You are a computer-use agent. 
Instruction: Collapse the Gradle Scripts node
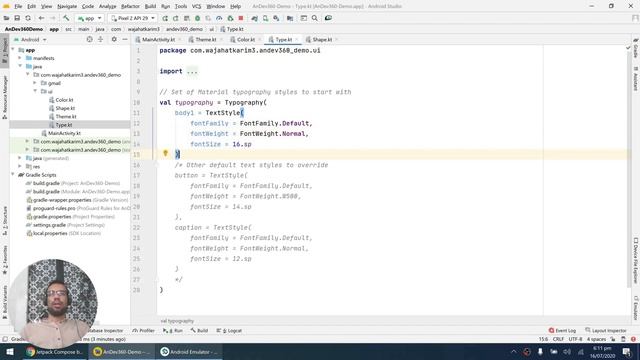tap(13, 175)
